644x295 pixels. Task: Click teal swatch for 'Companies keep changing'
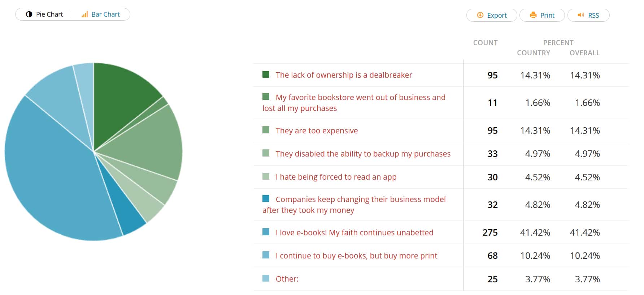(266, 198)
